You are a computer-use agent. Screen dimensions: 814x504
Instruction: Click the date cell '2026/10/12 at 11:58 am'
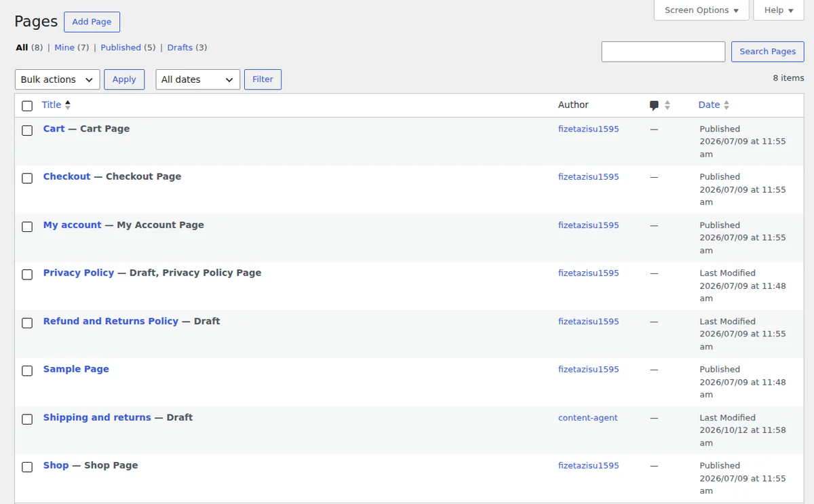point(743,437)
